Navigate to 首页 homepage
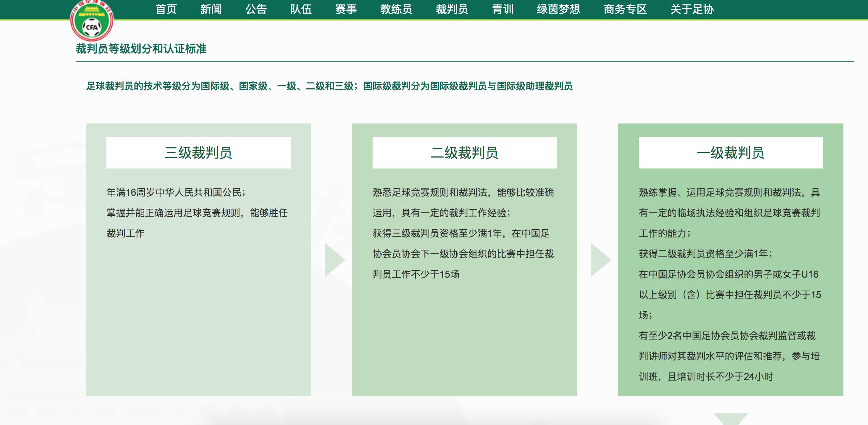868x425 pixels. pos(166,10)
